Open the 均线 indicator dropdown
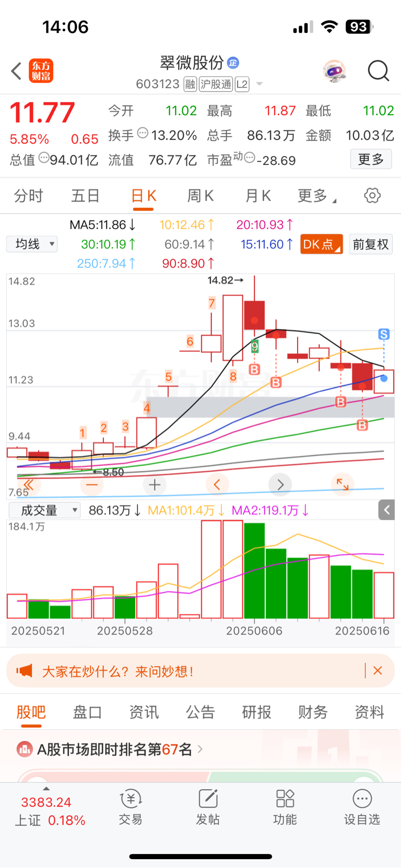The image size is (401, 868). pos(32,244)
